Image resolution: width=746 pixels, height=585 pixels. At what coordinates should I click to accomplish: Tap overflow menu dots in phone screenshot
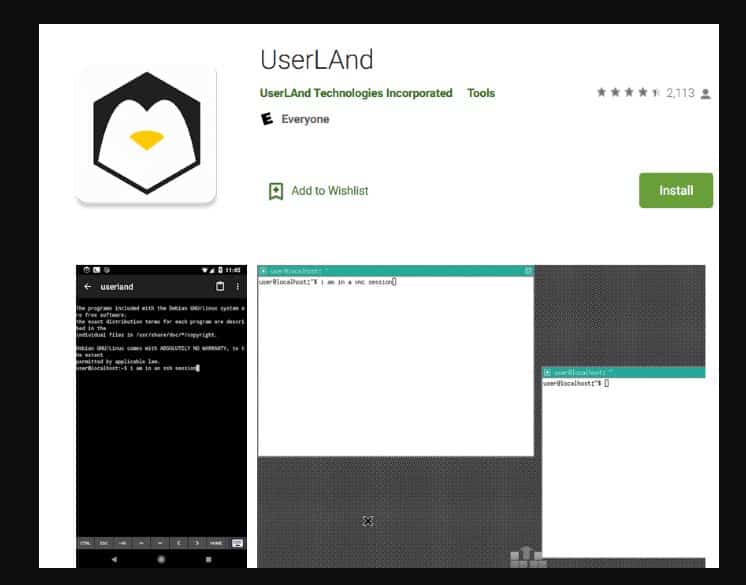237,286
